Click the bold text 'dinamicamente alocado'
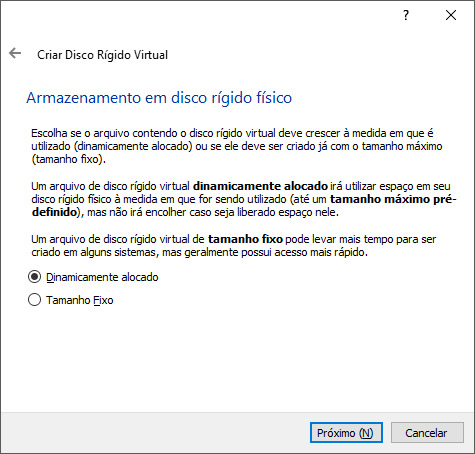This screenshot has width=475, height=454. pyautogui.click(x=260, y=186)
